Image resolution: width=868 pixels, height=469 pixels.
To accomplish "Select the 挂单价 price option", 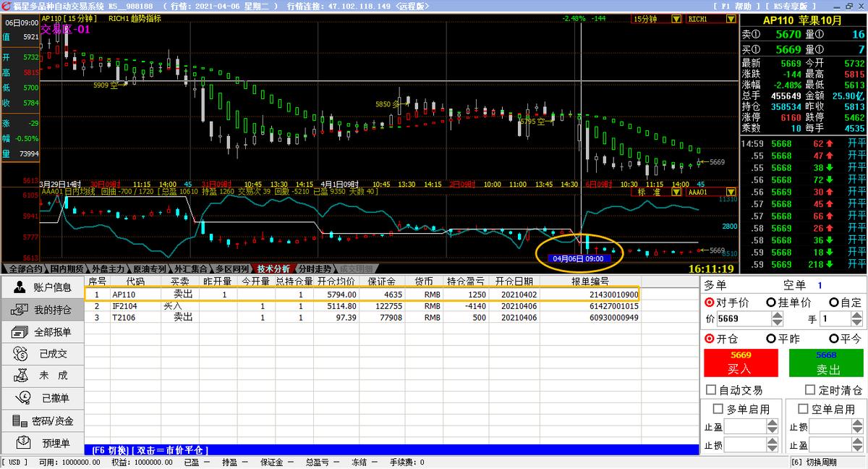I will point(788,302).
